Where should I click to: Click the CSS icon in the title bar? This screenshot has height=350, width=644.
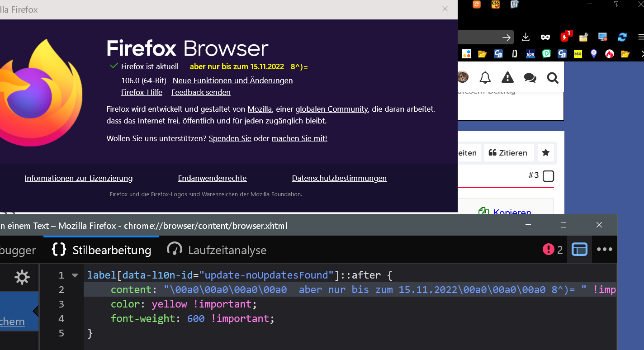click(496, 5)
